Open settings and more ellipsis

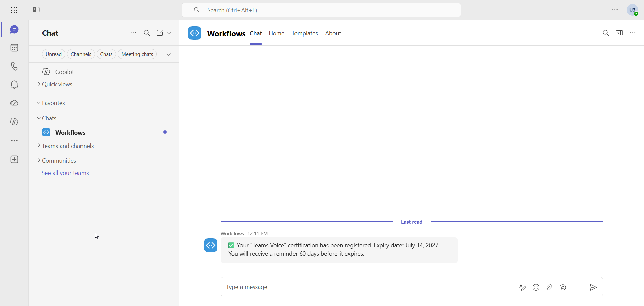point(615,10)
